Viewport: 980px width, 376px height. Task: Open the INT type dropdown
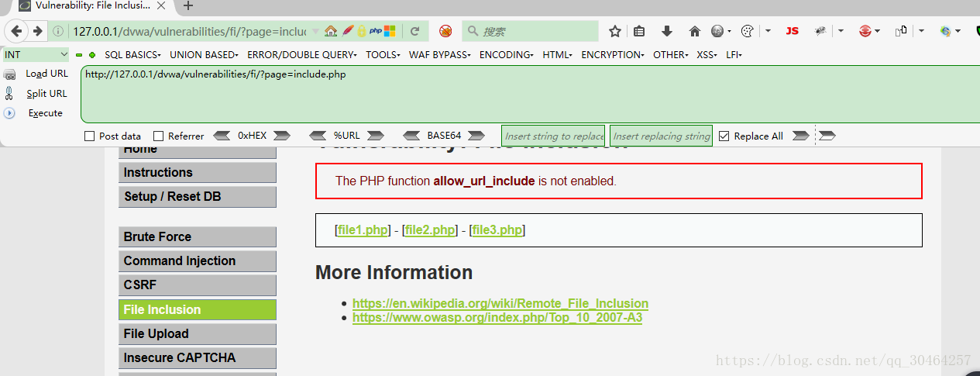click(x=36, y=55)
